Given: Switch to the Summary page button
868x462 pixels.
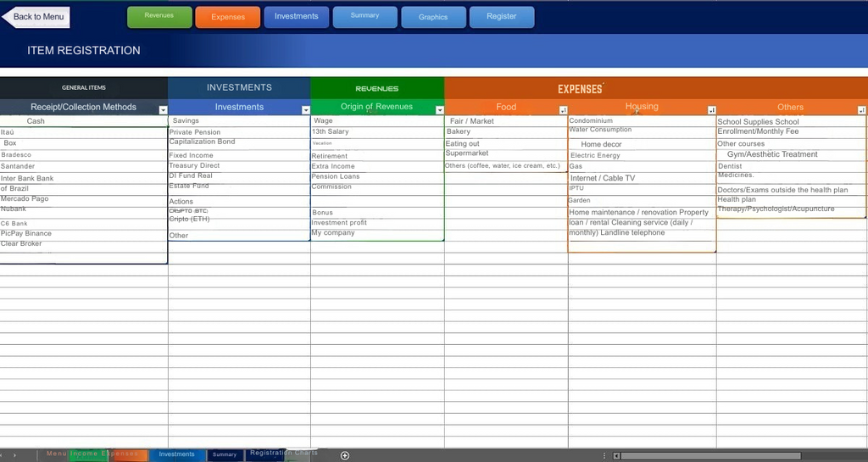Looking at the screenshot, I should tap(364, 17).
